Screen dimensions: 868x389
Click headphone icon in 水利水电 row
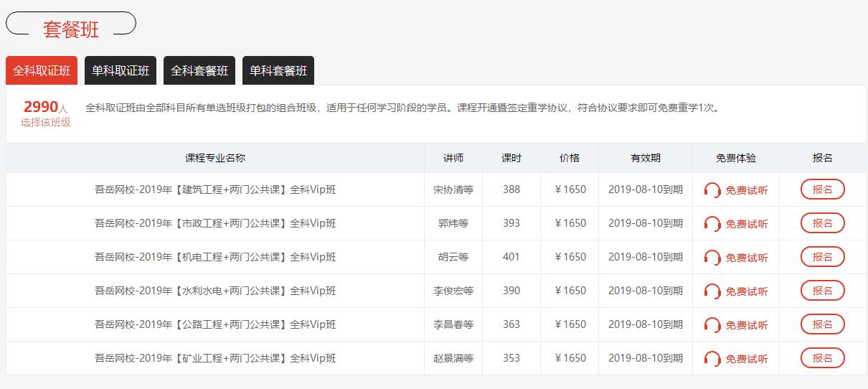coord(712,291)
